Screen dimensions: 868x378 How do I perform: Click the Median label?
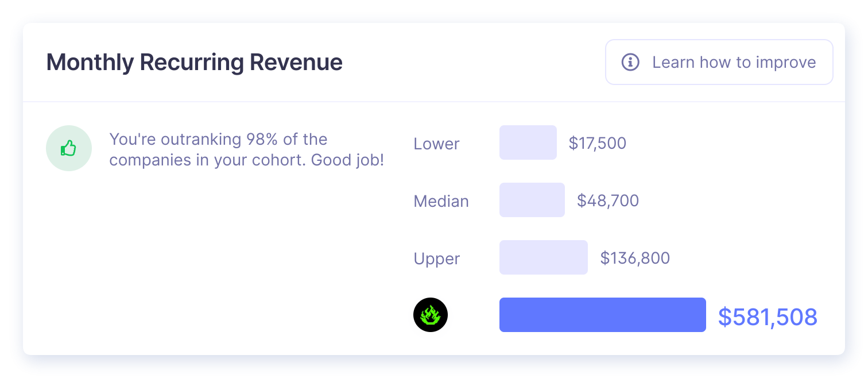click(441, 201)
